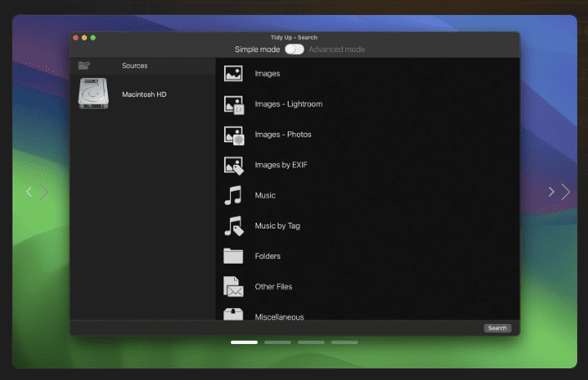The width and height of the screenshot is (588, 380).
Task: Click the Miscellaneous box icon
Action: click(x=233, y=315)
